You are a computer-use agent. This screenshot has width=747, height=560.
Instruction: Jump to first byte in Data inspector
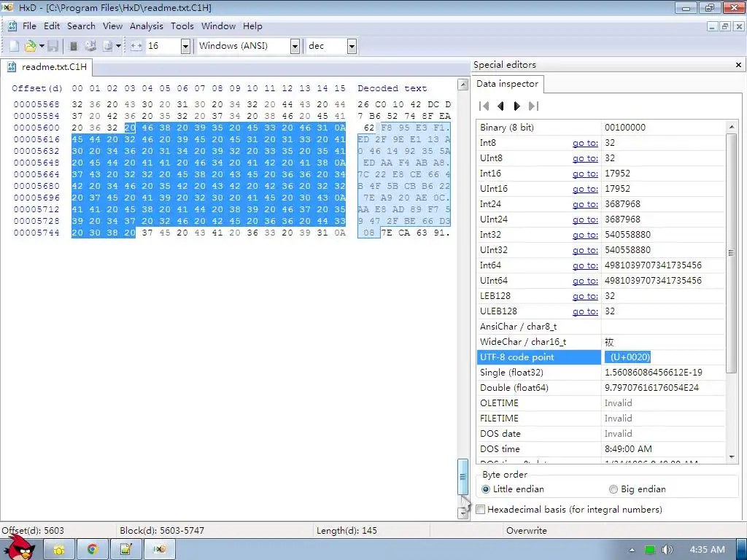(484, 106)
